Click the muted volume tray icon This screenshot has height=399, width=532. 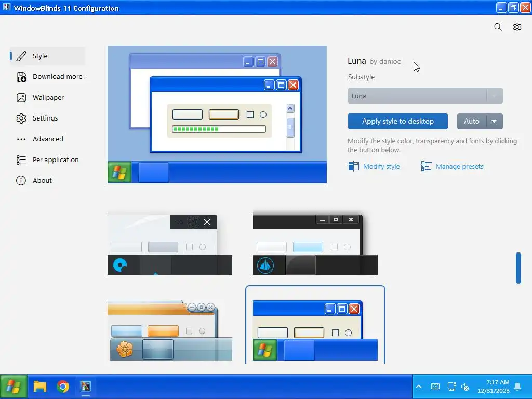[x=465, y=387]
